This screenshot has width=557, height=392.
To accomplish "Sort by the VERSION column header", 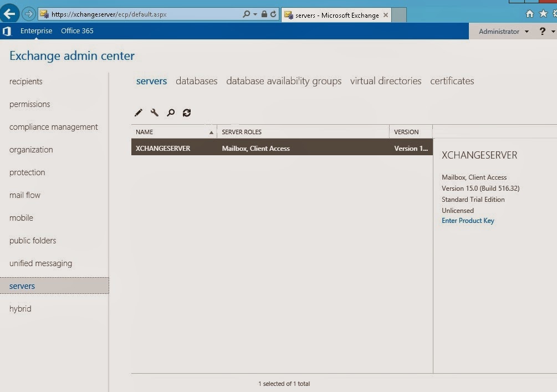I will coord(411,132).
